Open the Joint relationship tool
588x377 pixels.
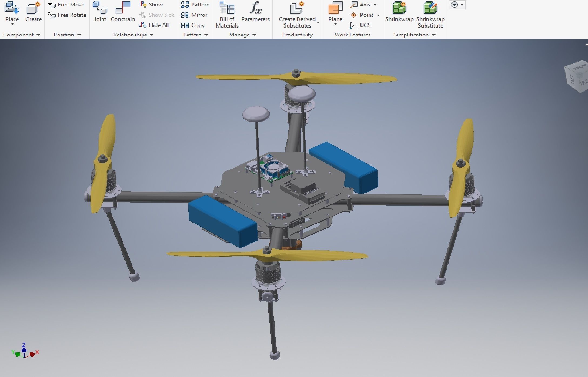[x=100, y=11]
